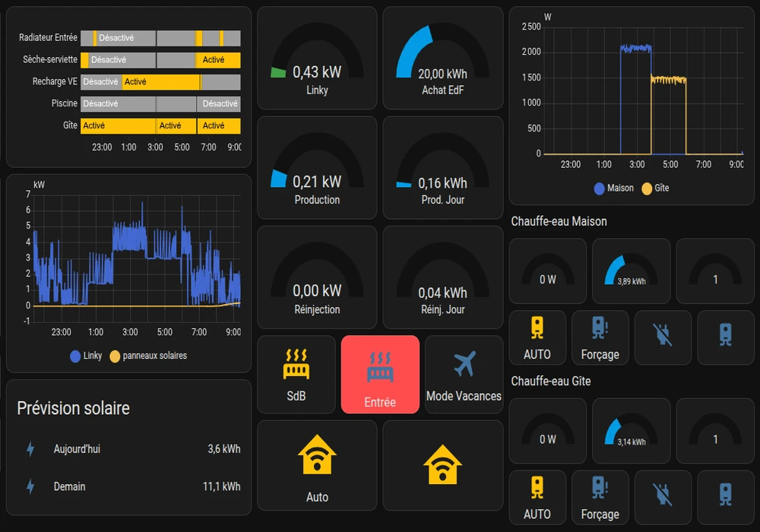Click the Auto home wifi icon
760x532 pixels.
[x=317, y=458]
